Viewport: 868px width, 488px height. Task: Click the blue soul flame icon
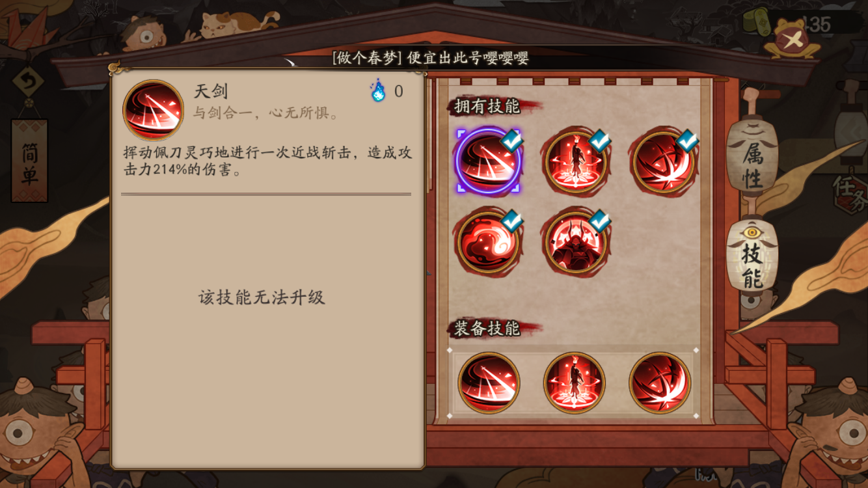378,90
